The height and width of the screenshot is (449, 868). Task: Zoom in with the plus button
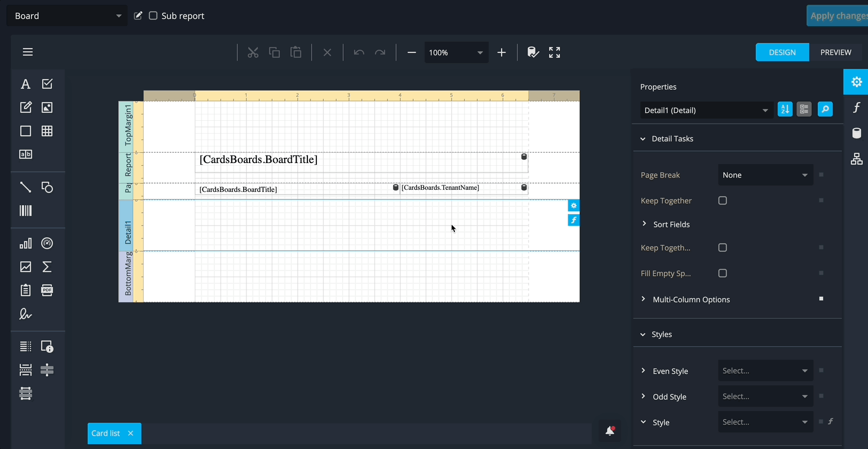pos(501,52)
